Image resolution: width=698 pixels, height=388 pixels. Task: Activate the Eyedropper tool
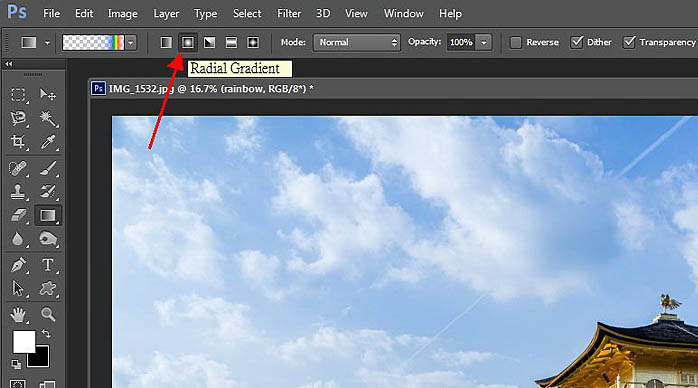(48, 142)
